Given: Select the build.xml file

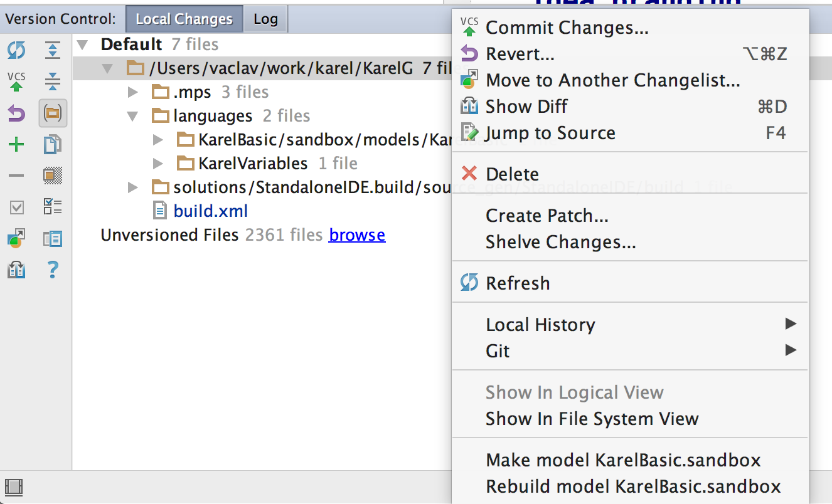Looking at the screenshot, I should [210, 211].
